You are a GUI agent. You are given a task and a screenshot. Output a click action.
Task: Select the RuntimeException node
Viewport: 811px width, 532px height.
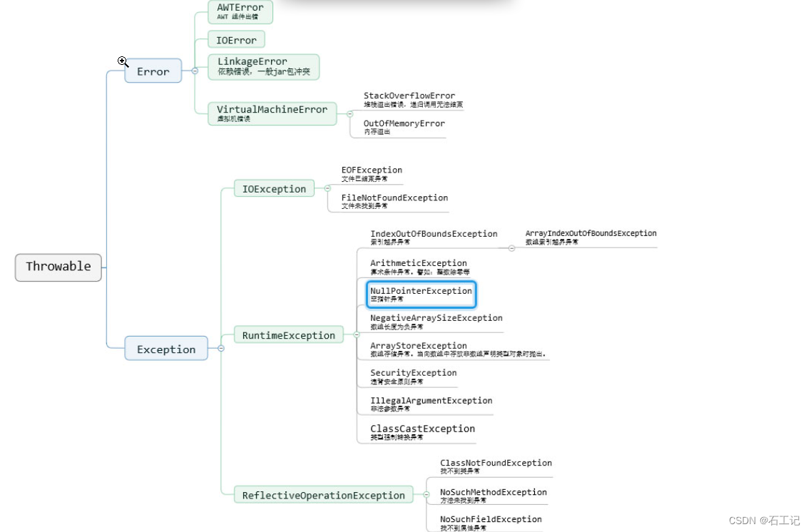tap(288, 334)
